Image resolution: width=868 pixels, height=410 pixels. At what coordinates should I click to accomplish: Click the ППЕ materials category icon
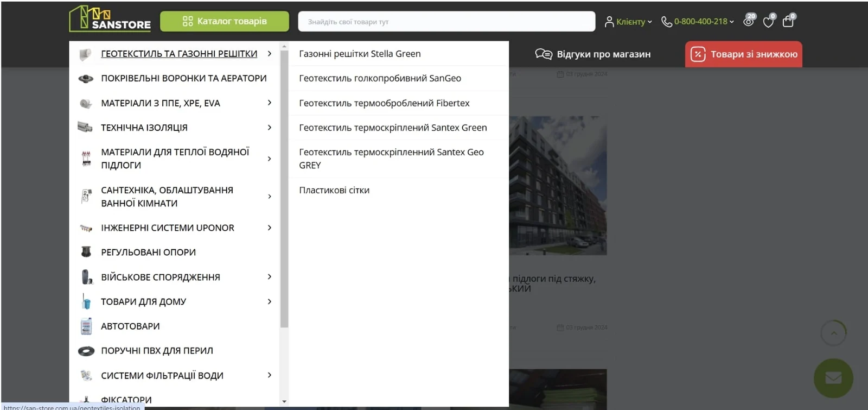coord(86,103)
